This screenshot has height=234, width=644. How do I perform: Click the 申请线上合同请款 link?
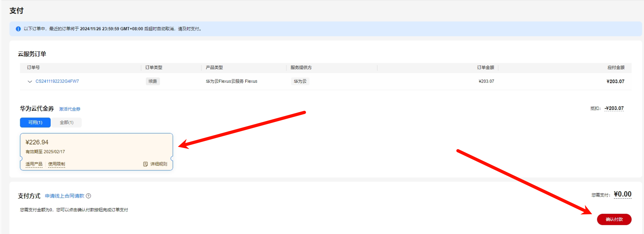coord(64,196)
